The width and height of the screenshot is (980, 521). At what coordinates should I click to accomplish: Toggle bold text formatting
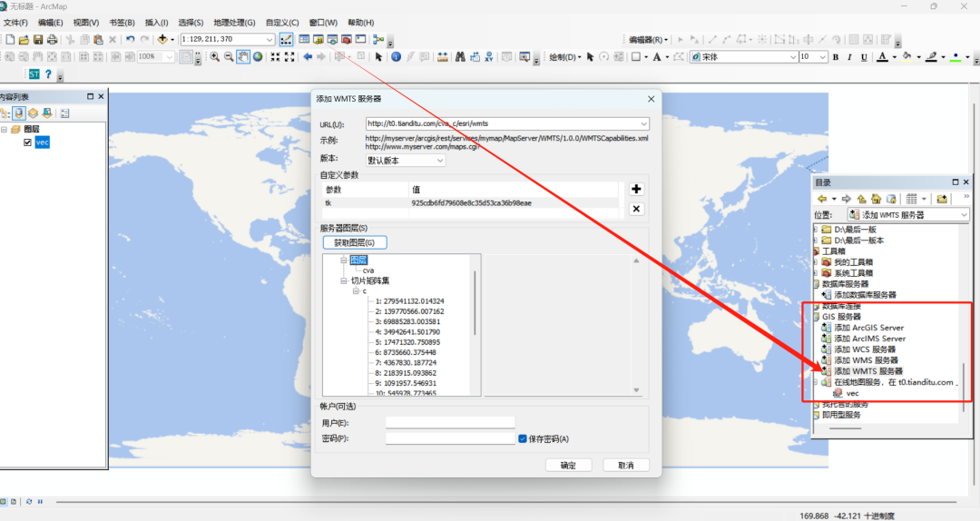tap(836, 57)
